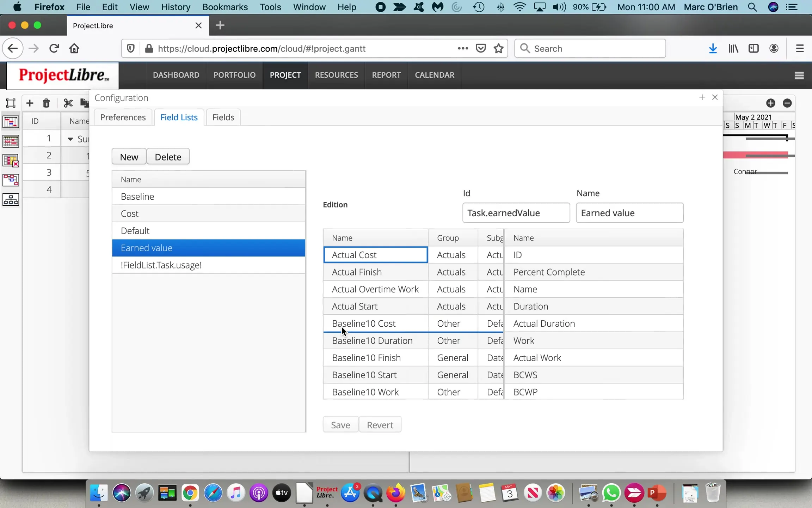The height and width of the screenshot is (508, 812).
Task: Open the DASHBOARD navigation item
Action: [x=176, y=75]
